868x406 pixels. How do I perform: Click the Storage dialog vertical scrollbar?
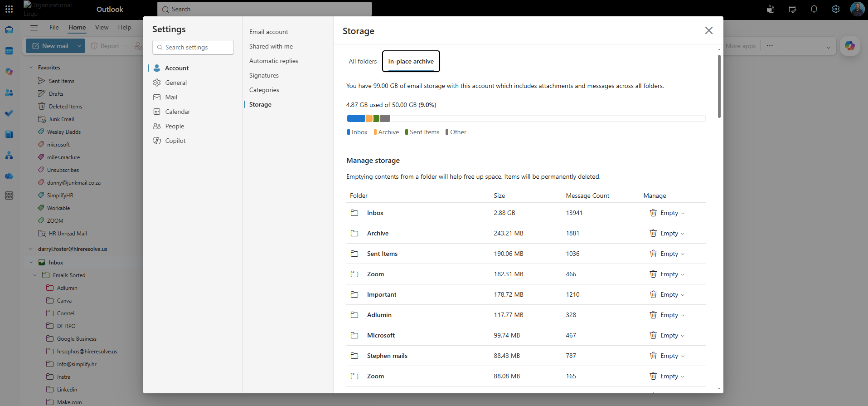coord(719,86)
